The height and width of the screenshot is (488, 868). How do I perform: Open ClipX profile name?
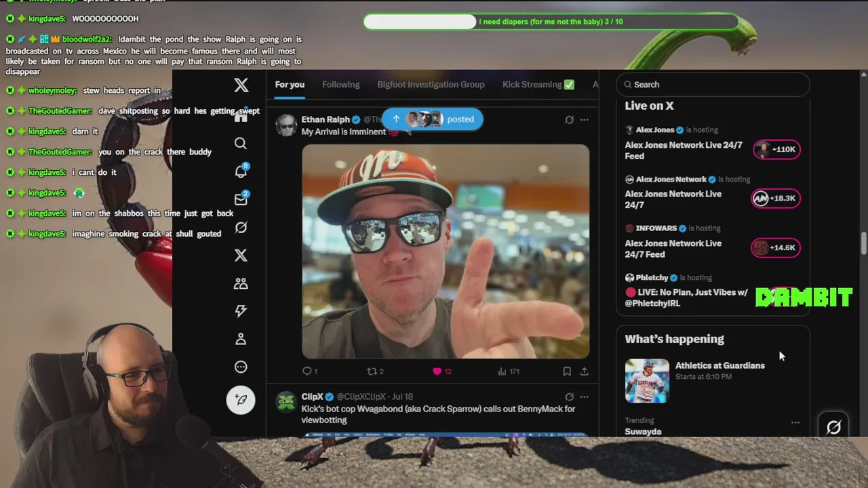(312, 396)
